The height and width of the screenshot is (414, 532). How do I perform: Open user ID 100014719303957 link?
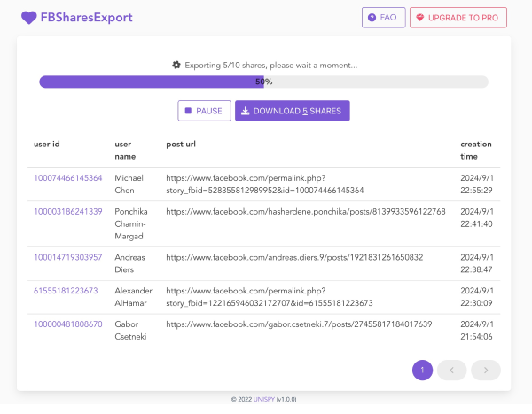click(67, 257)
